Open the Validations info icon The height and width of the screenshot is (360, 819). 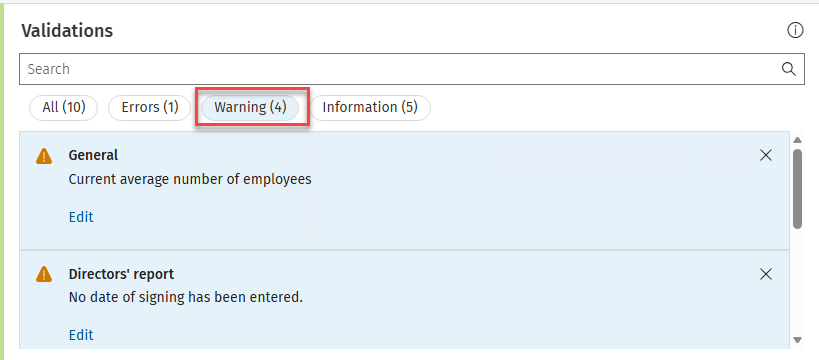[x=795, y=31]
